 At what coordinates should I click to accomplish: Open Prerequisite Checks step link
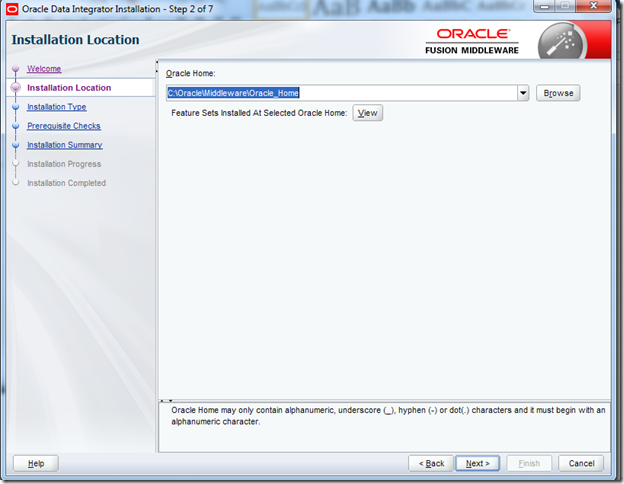point(64,126)
